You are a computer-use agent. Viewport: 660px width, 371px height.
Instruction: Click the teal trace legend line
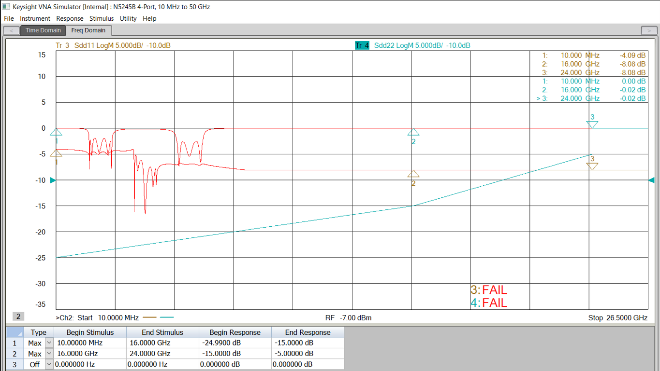[x=167, y=318]
